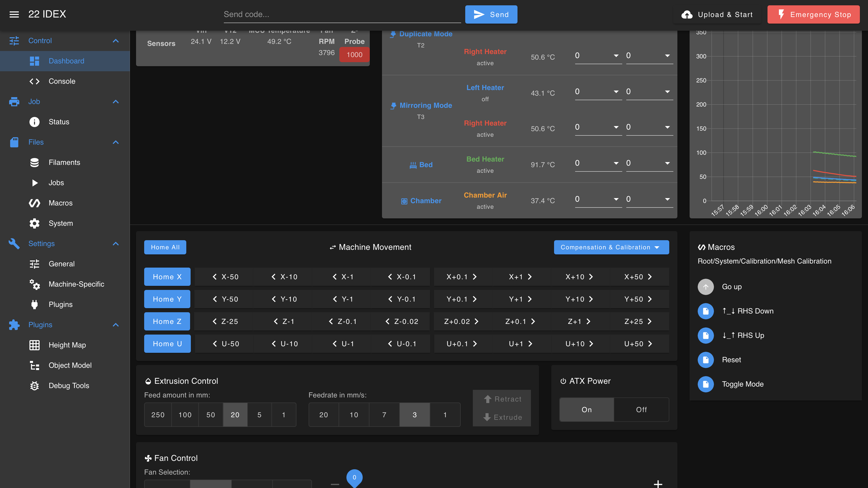The height and width of the screenshot is (488, 868).
Task: Click the Duplicate Mode tool icon
Action: coord(393,34)
